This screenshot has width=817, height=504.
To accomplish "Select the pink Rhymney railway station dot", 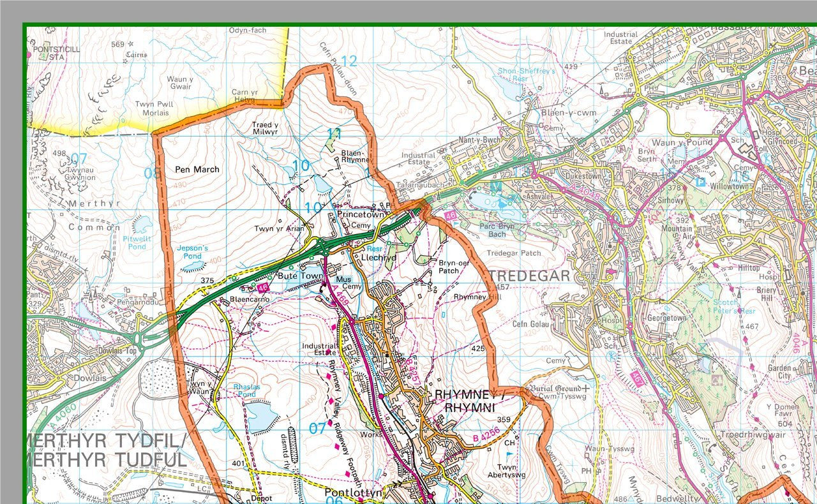I will (x=382, y=396).
